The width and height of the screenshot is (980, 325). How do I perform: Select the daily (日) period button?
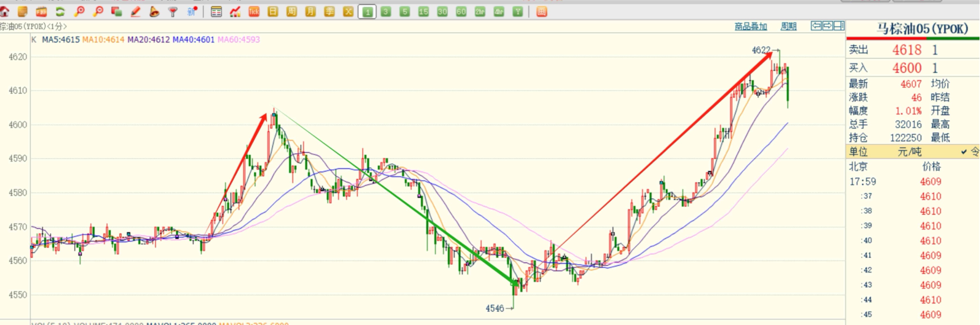(x=273, y=12)
